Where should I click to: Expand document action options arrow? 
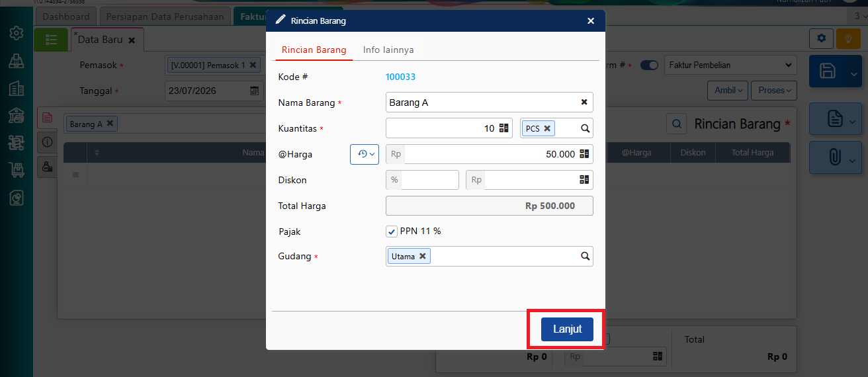coord(853,120)
